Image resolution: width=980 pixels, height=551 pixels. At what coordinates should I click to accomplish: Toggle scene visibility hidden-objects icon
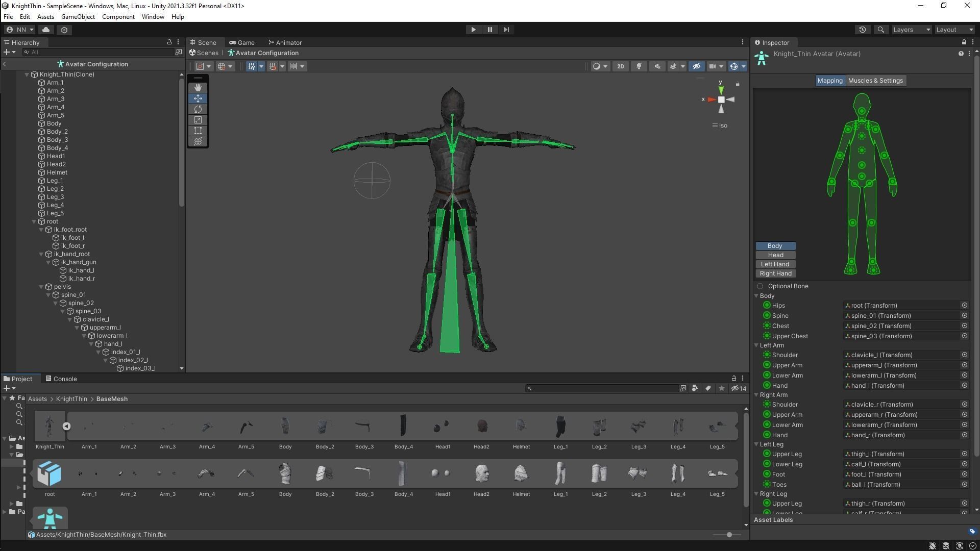[696, 66]
